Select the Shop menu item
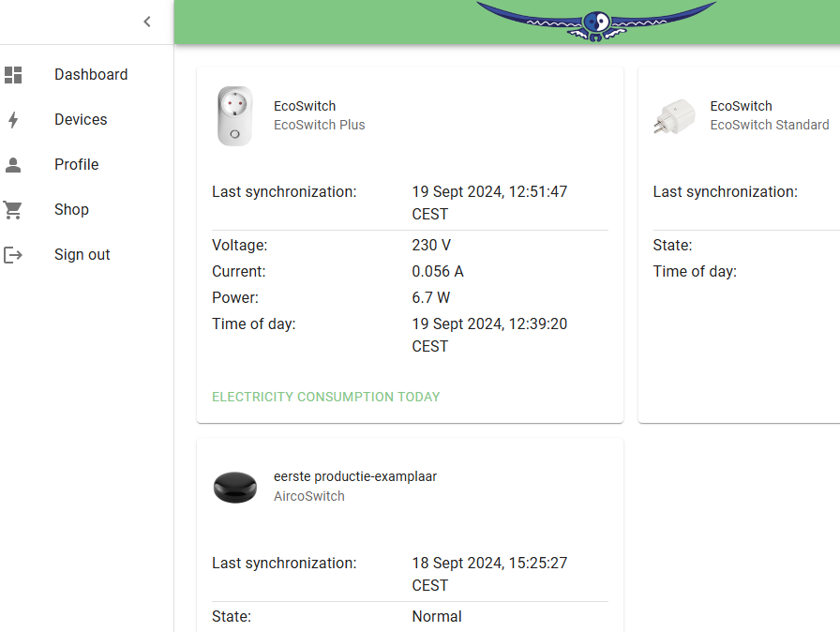This screenshot has width=840, height=632. [71, 210]
